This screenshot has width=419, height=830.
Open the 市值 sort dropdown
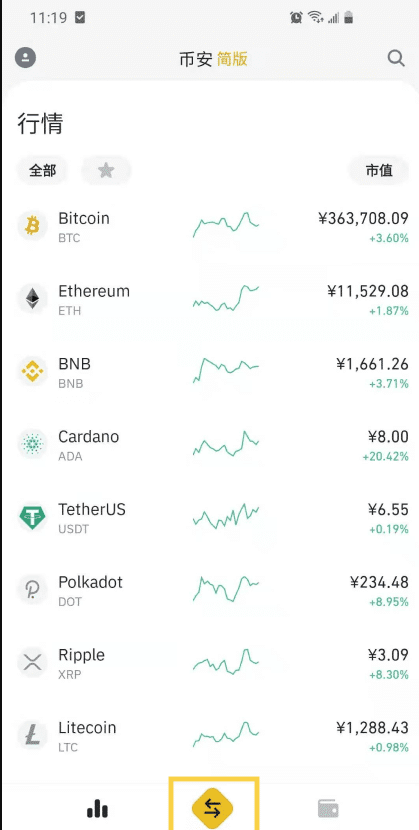(x=379, y=170)
